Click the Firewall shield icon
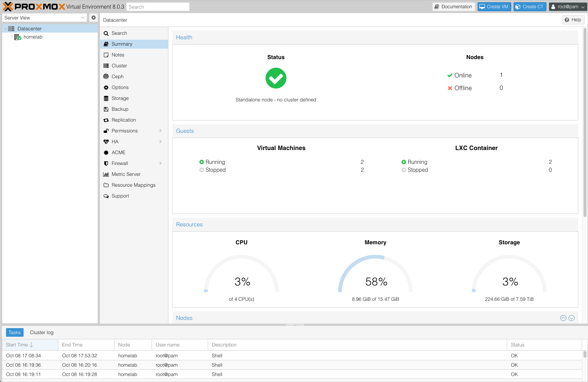The image size is (588, 382). tap(106, 164)
